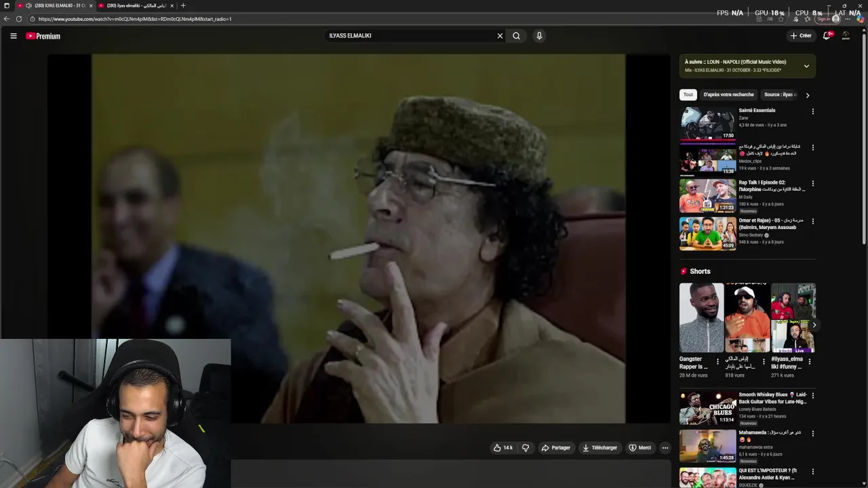Open the browser tab actions menu
This screenshot has height=488, width=868.
point(6,5)
